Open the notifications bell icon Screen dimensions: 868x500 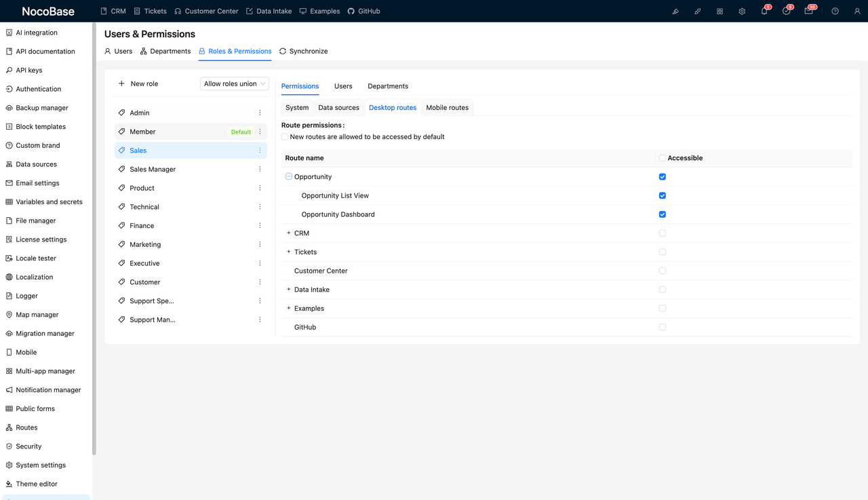click(x=764, y=12)
